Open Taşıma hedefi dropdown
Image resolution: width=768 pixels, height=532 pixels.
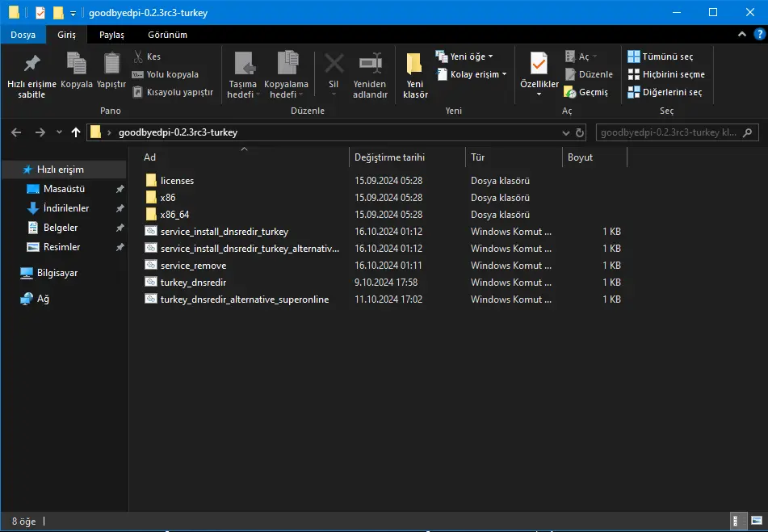[x=242, y=75]
